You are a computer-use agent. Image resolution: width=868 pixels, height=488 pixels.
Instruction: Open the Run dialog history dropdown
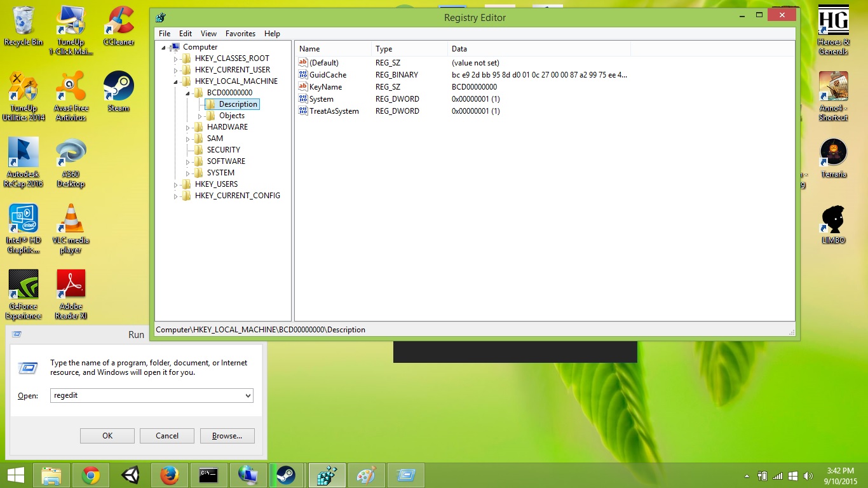(247, 395)
